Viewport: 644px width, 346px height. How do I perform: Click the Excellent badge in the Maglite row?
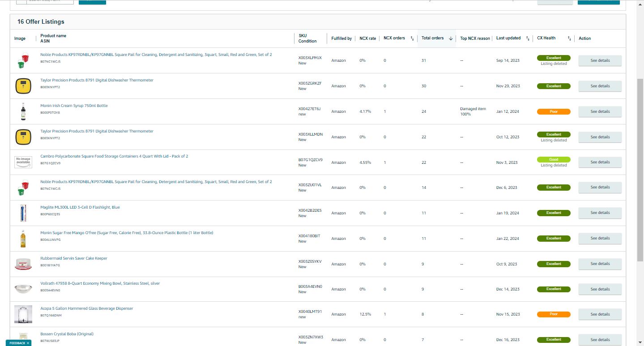(554, 213)
